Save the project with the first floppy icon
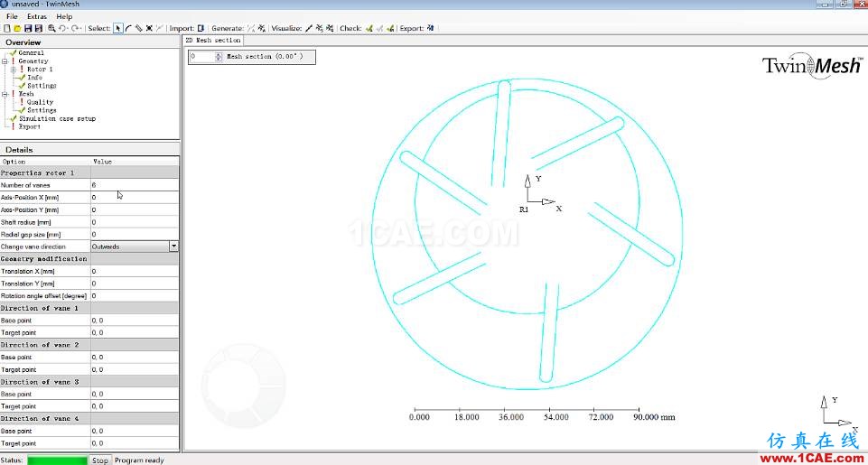Image resolution: width=868 pixels, height=465 pixels. tap(28, 28)
